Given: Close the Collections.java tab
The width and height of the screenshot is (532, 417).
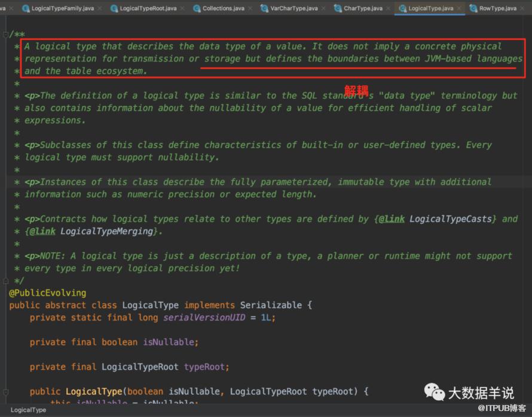Looking at the screenshot, I should (250, 8).
